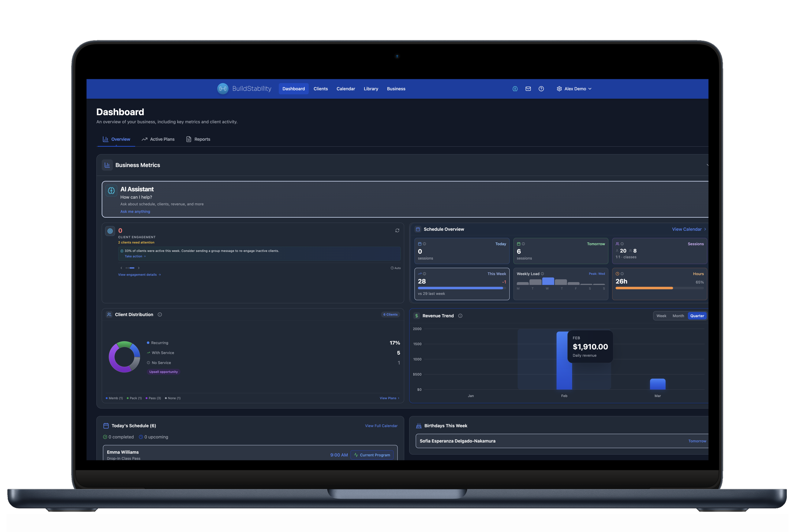Open the Clients page from navigation
795x532 pixels.
click(321, 88)
